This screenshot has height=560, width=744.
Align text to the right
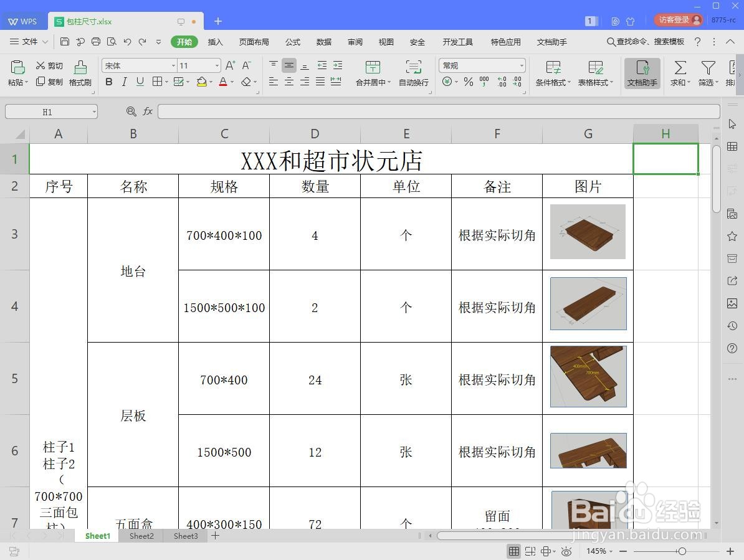click(305, 82)
